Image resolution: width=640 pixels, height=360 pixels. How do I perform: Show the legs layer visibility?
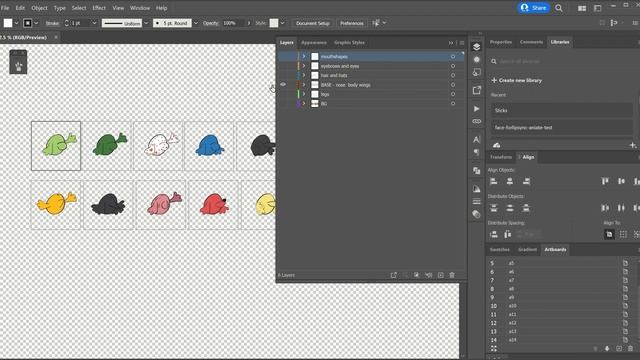(x=283, y=94)
